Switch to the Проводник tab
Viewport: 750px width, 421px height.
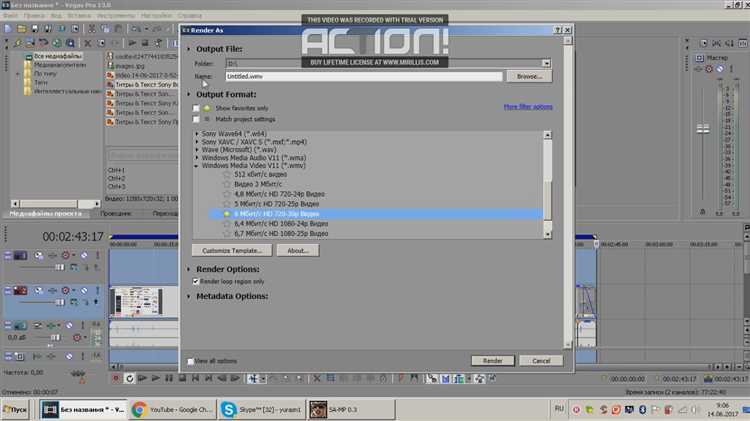point(116,214)
